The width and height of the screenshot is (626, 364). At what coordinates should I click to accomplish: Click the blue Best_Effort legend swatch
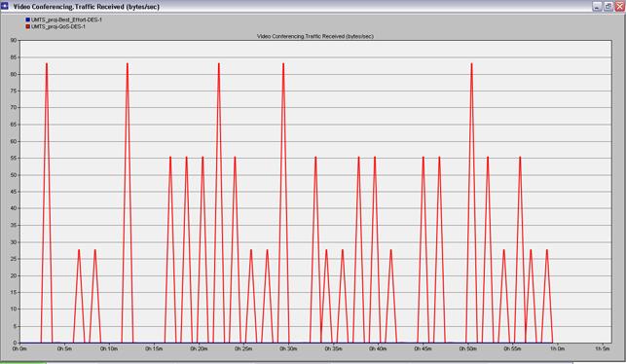coord(28,19)
